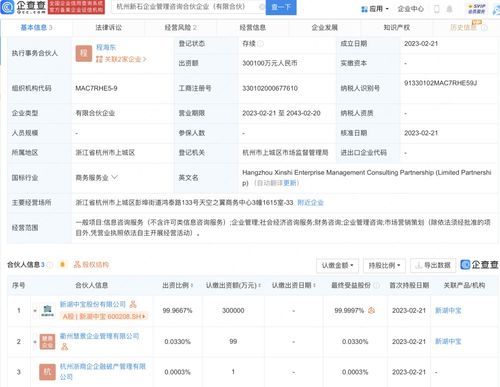Image resolution: width=500 pixels, height=387 pixels.
Task: Click 更新 link after the English name
Action: click(x=290, y=183)
